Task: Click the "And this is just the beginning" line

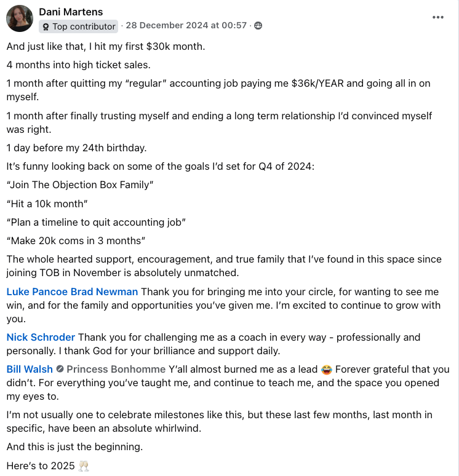Action: [74, 447]
